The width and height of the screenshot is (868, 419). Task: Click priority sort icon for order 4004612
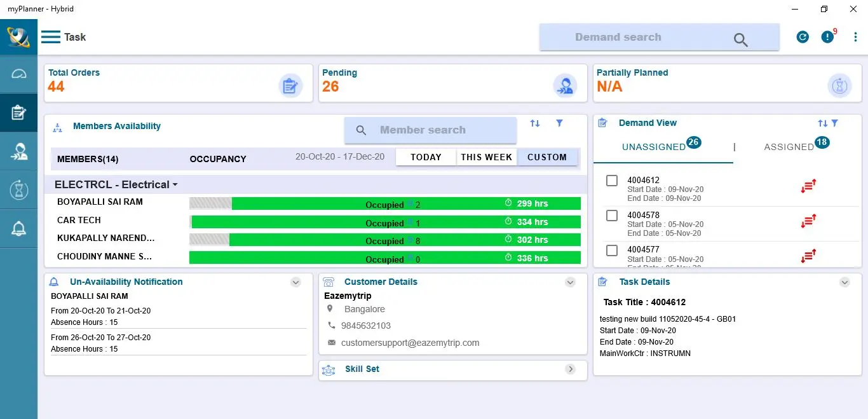808,186
